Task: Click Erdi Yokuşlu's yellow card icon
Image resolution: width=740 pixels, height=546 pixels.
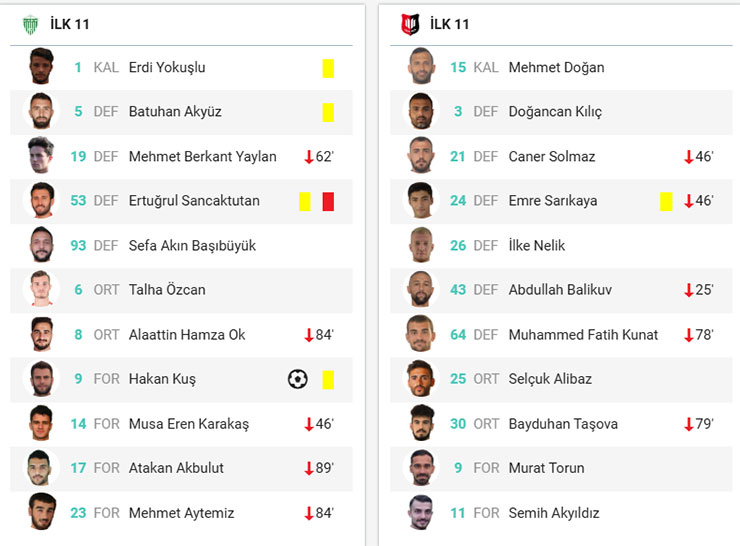Action: [x=328, y=68]
